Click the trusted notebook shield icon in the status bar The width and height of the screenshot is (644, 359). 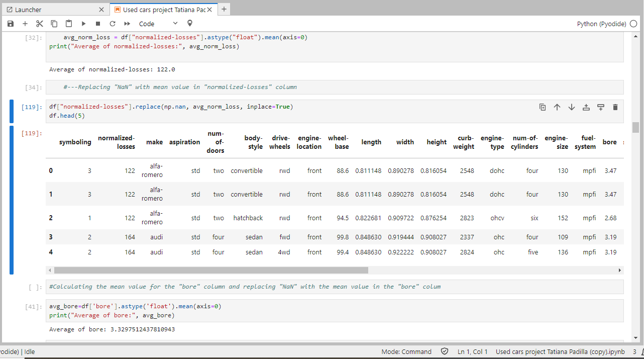(x=445, y=351)
